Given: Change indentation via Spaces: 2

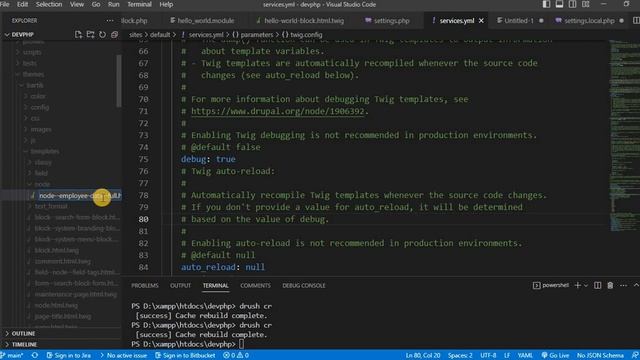Looking at the screenshot, I should 460,356.
